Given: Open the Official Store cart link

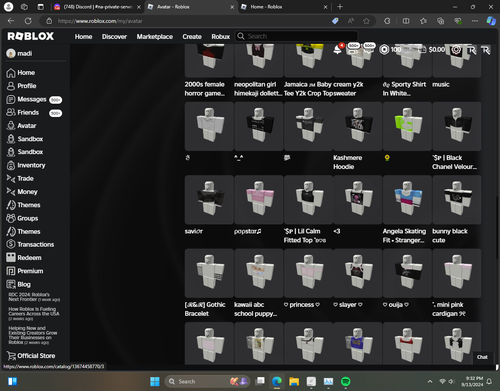Looking at the screenshot, I should tap(31, 356).
